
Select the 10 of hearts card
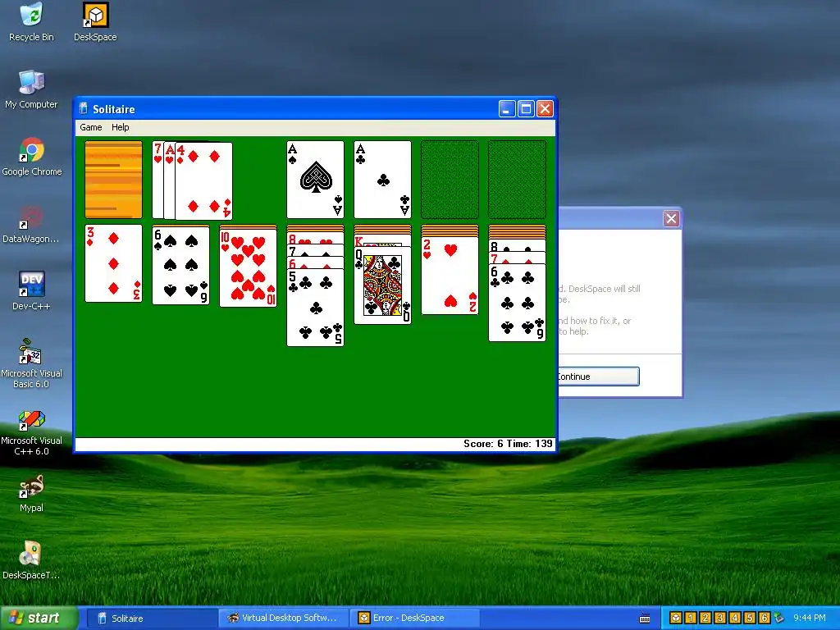point(248,267)
